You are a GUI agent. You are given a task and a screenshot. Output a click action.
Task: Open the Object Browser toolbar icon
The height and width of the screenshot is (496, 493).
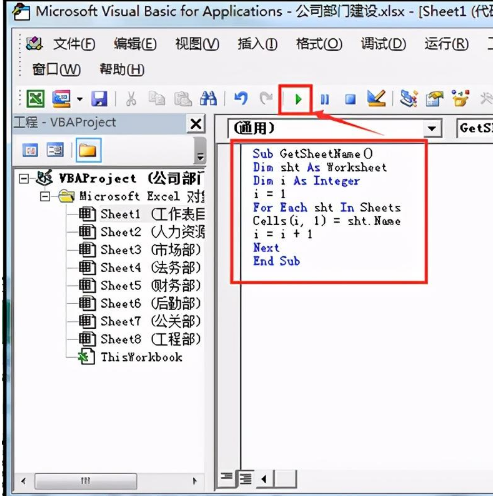(460, 99)
